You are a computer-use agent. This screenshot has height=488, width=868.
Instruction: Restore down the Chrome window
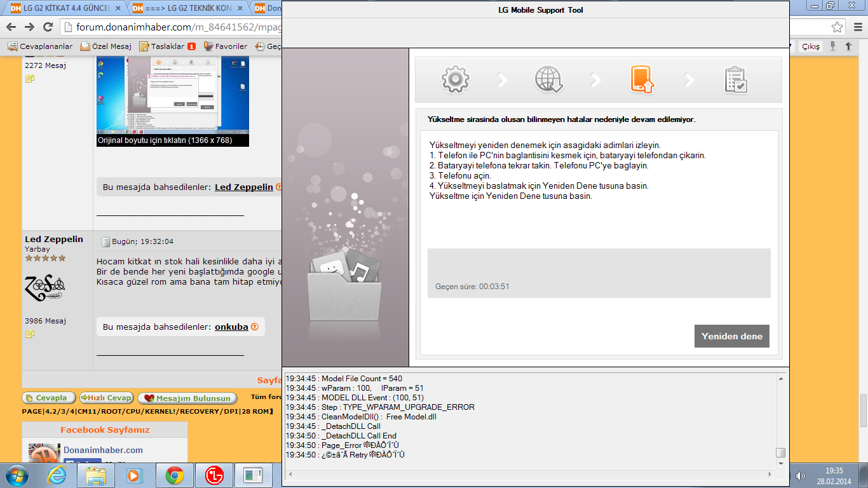tap(830, 6)
